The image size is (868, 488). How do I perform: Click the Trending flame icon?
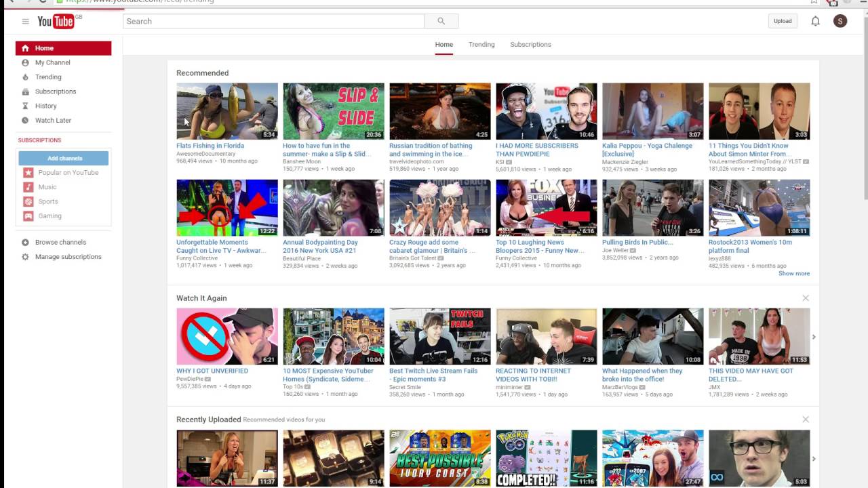pos(25,77)
